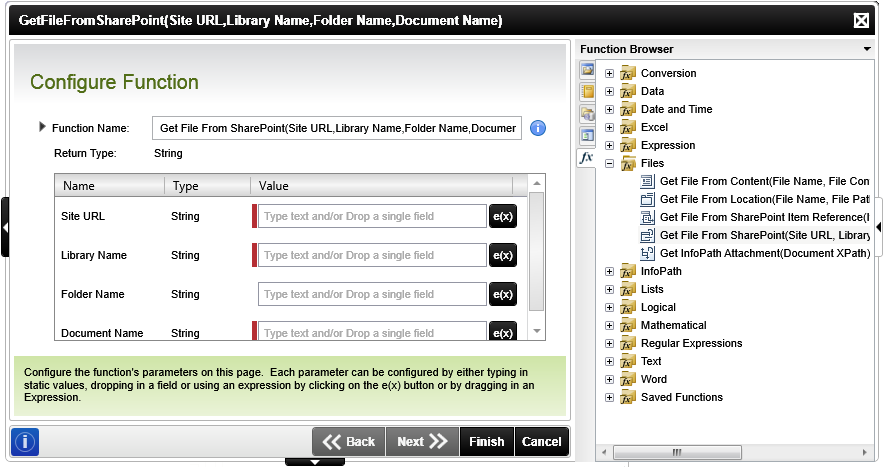The height and width of the screenshot is (467, 884).
Task: Click the Get File From Location function icon
Action: pos(647,199)
